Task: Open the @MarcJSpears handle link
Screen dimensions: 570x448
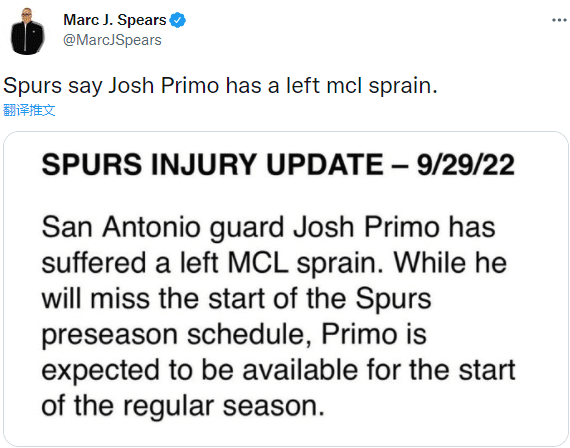Action: click(112, 40)
